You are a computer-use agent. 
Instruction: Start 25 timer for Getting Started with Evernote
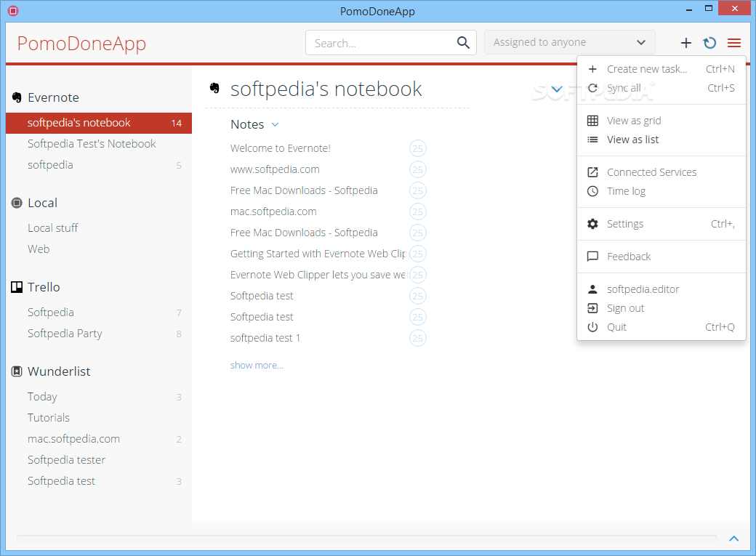pyautogui.click(x=417, y=254)
